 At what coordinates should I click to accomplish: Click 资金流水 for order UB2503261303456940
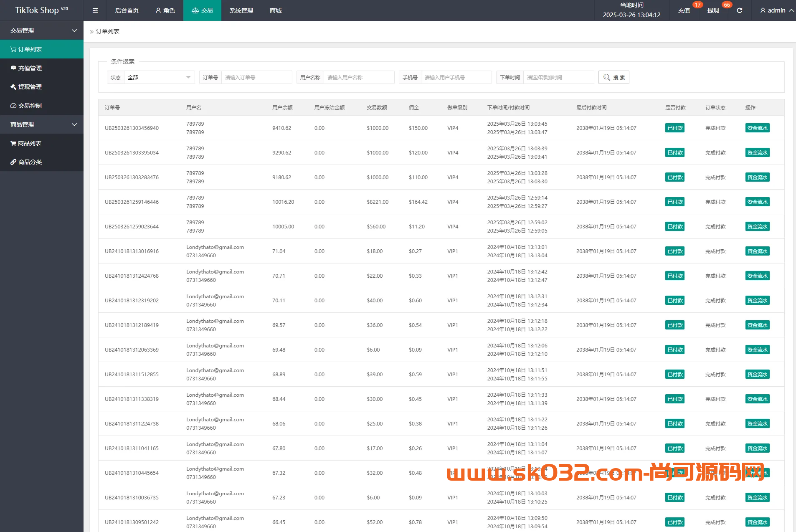(x=757, y=128)
